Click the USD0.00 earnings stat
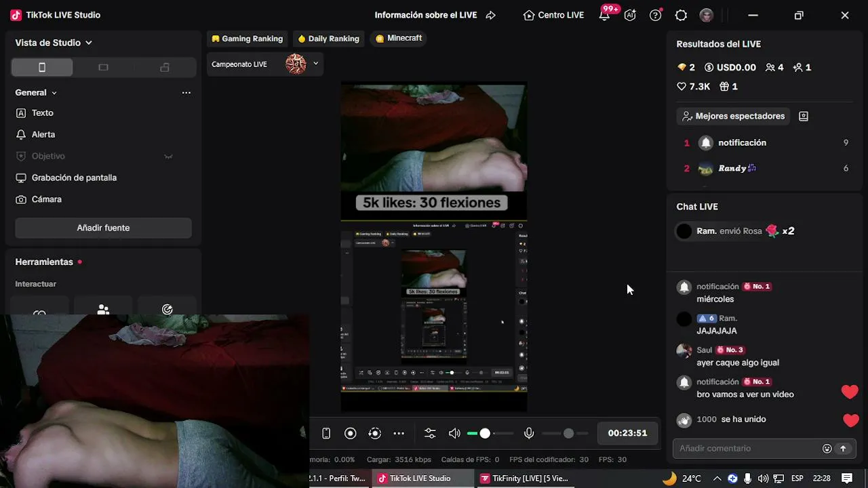 730,68
